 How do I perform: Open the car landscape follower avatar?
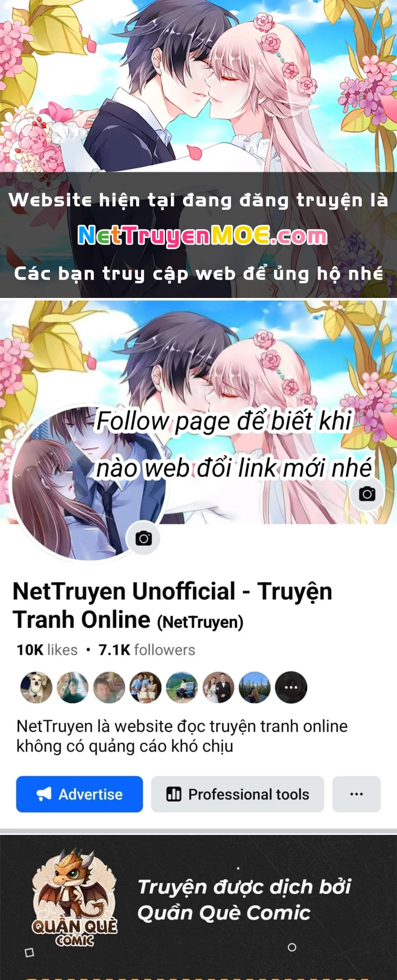[x=182, y=688]
